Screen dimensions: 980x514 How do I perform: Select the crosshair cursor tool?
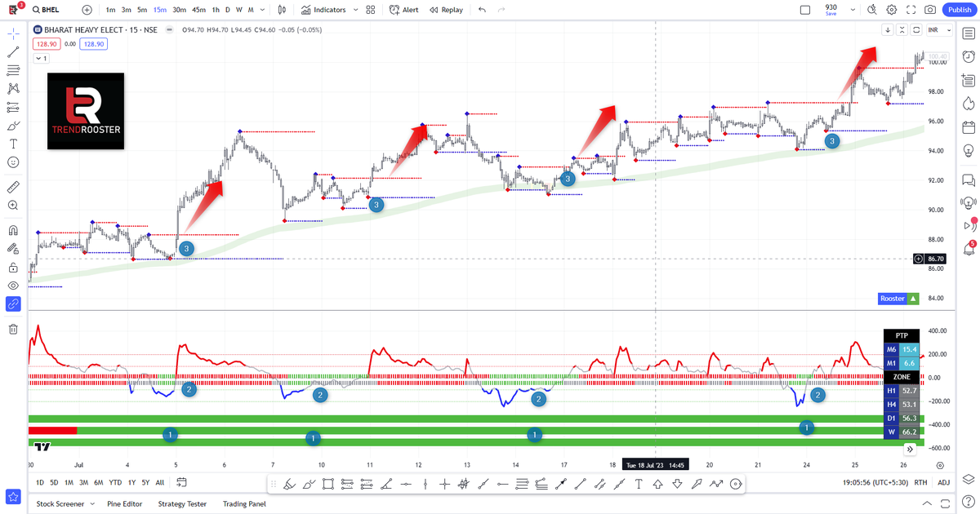coord(13,34)
